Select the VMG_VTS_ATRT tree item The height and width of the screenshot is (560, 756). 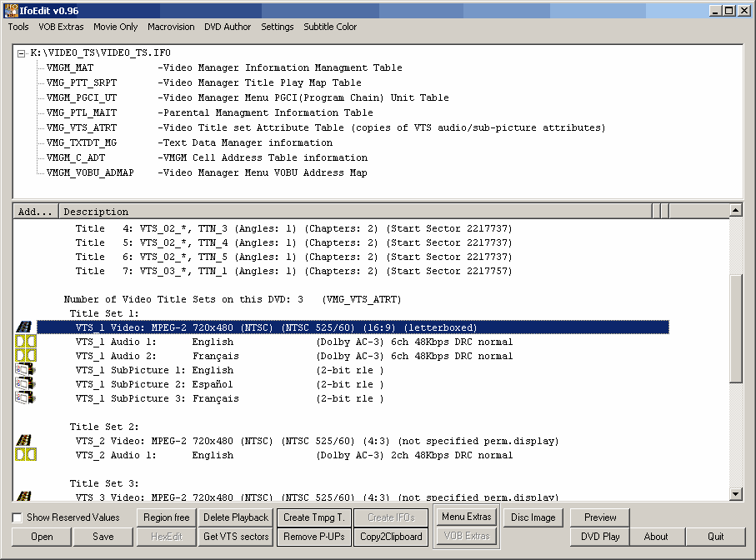tap(82, 127)
